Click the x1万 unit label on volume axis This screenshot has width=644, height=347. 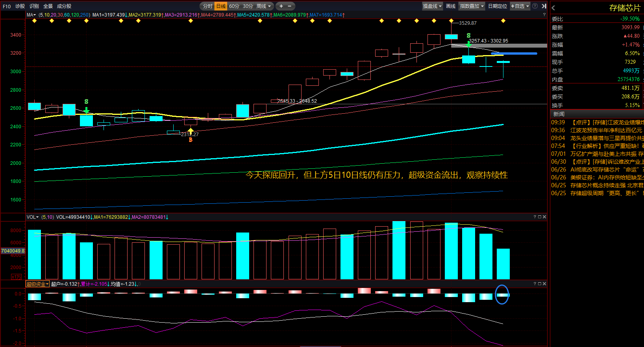coord(17,277)
